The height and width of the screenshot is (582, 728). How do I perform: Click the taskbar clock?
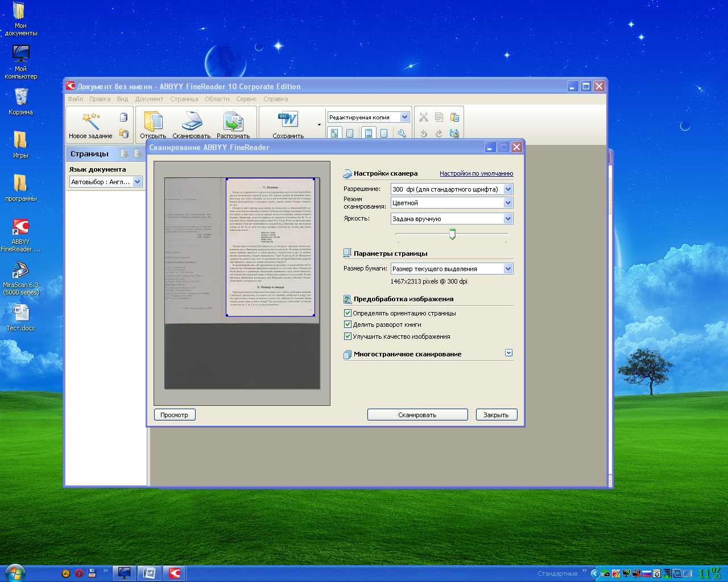click(x=710, y=573)
